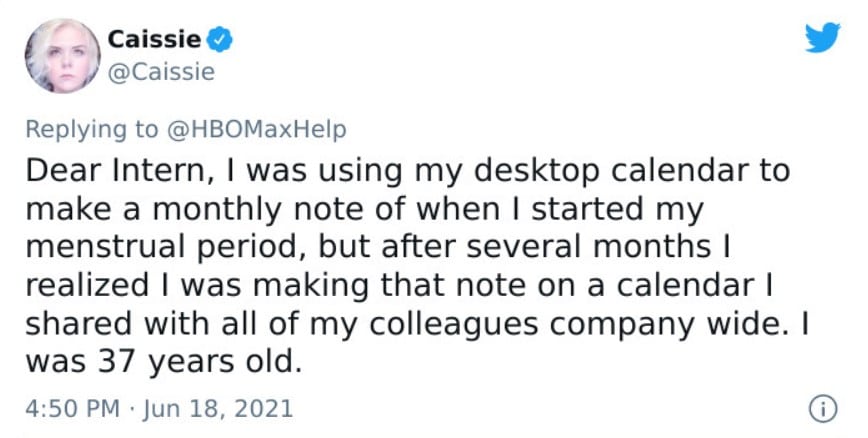Image resolution: width=868 pixels, height=438 pixels.
Task: Click the Twitter bird logo
Action: coord(825,39)
